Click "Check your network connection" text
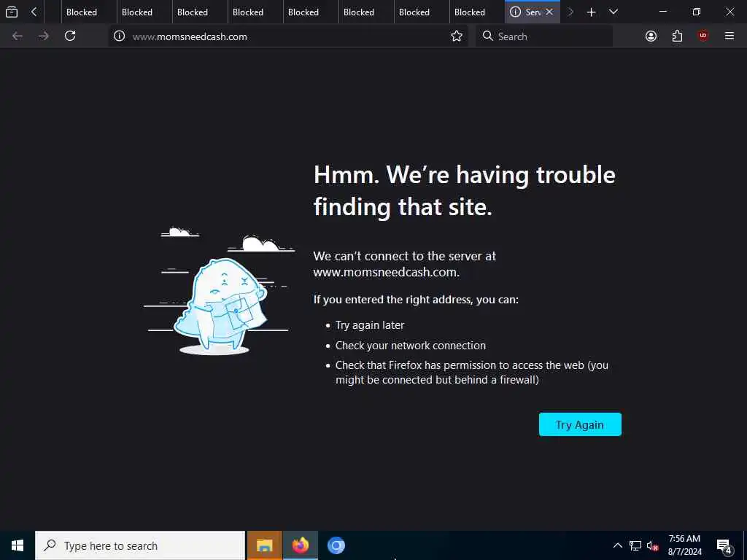This screenshot has height=560, width=747. (x=411, y=346)
